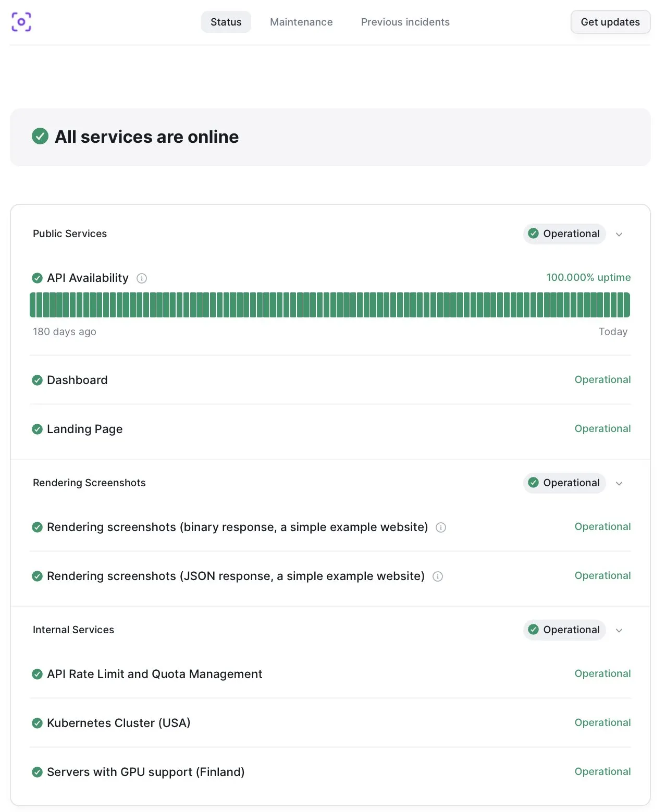The width and height of the screenshot is (666, 812).
Task: Open info tooltip beside API Availability
Action: click(x=142, y=278)
